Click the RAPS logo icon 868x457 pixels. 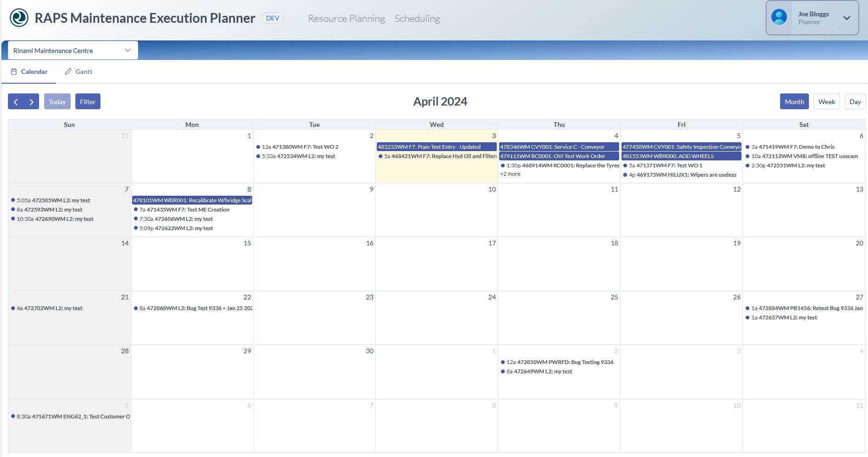(19, 18)
